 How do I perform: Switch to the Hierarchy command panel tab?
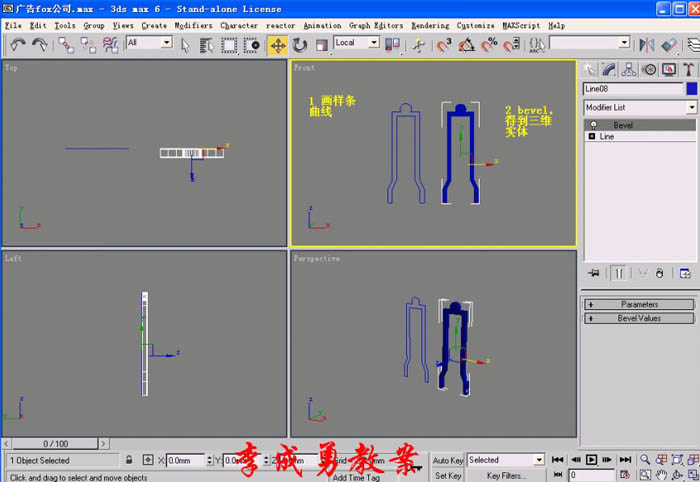coord(629,70)
